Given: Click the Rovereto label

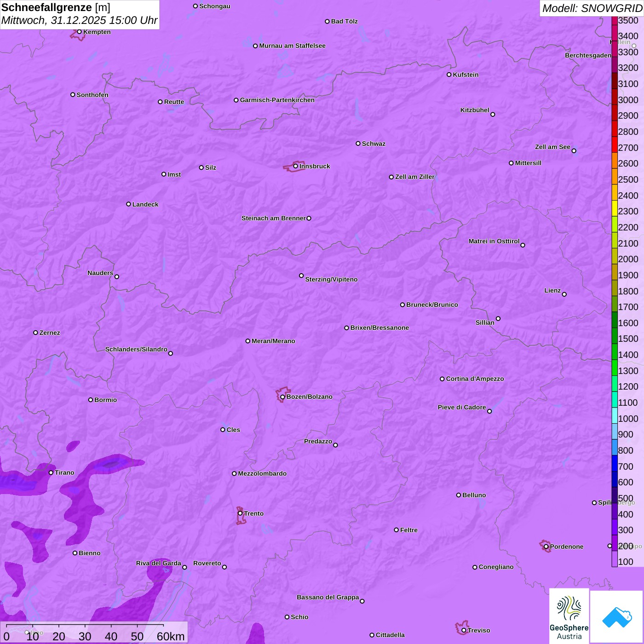Looking at the screenshot, I should pyautogui.click(x=207, y=563).
